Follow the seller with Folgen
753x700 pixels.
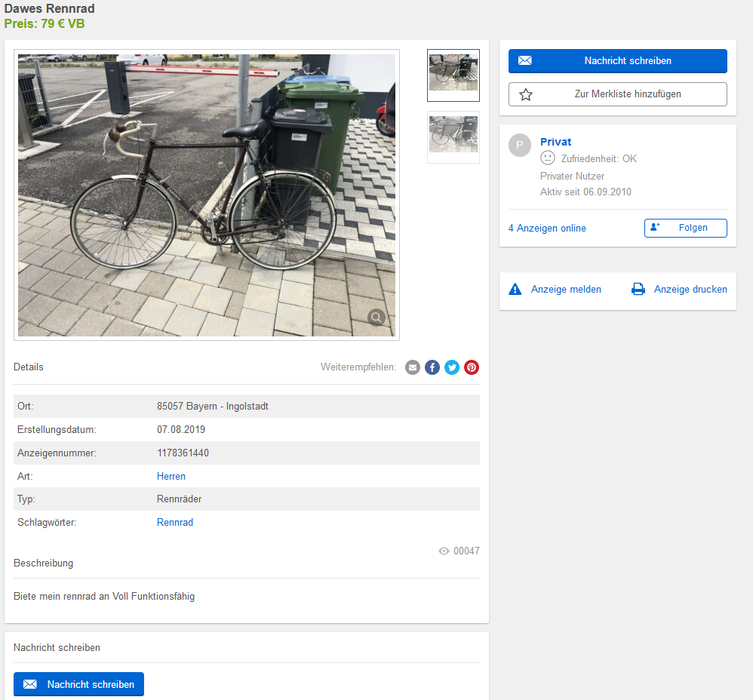pyautogui.click(x=685, y=228)
